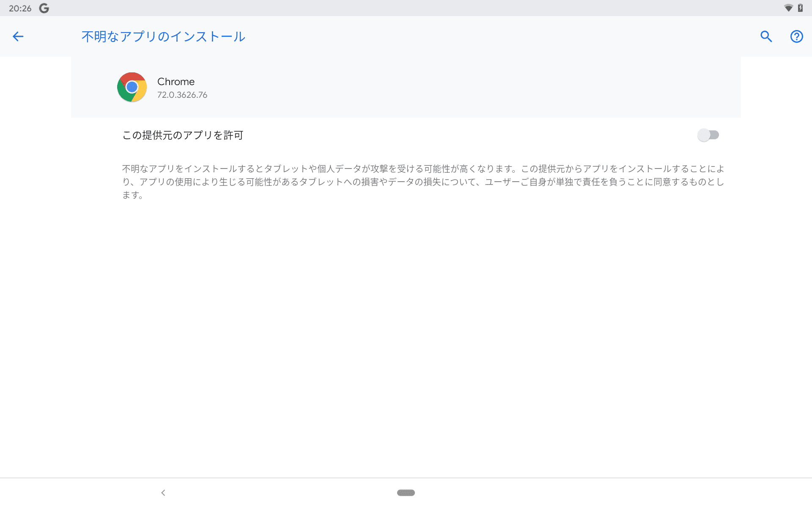Viewport: 812px width, 508px height.
Task: Tap the Chrome app name text
Action: [176, 82]
